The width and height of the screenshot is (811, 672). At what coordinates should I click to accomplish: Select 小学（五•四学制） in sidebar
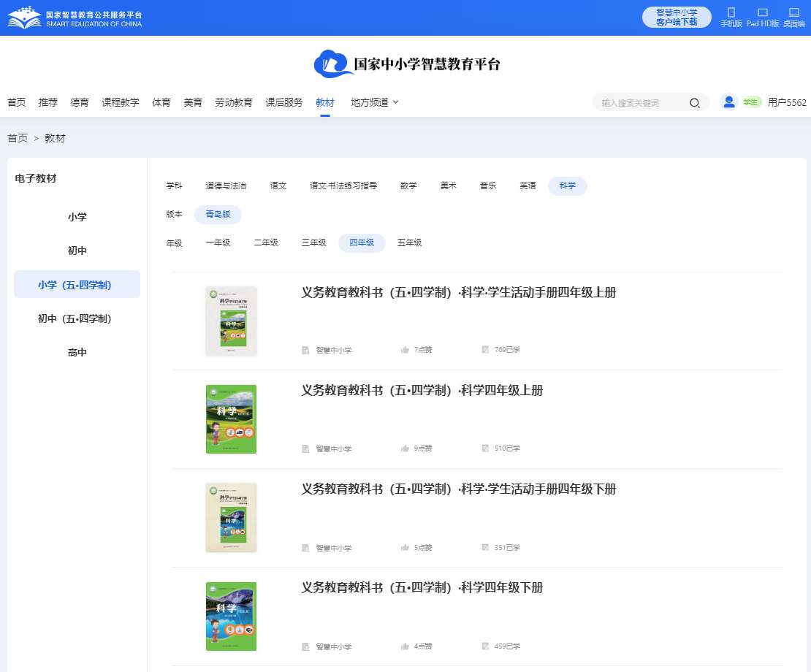pos(77,284)
